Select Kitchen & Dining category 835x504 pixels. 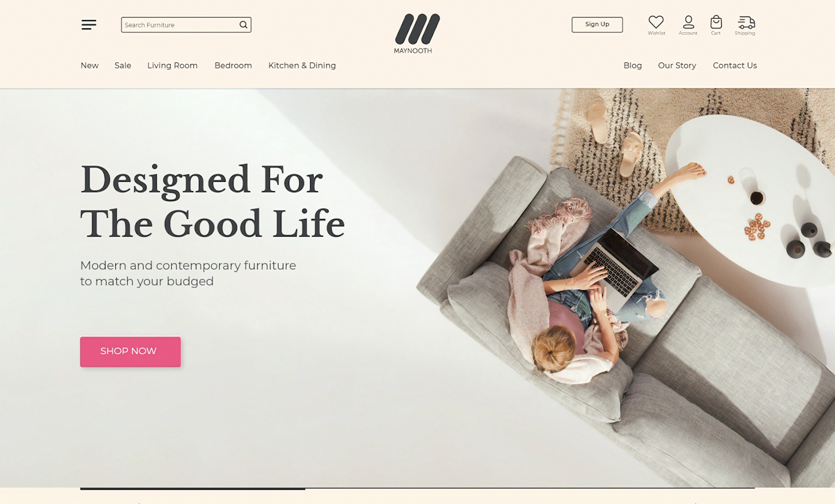302,65
